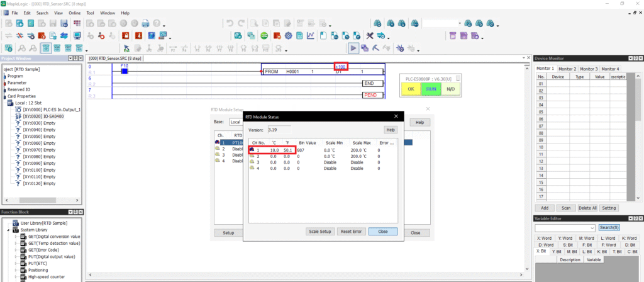Click Setup in RTD Module Setup window
This screenshot has width=644, height=282.
click(x=228, y=233)
